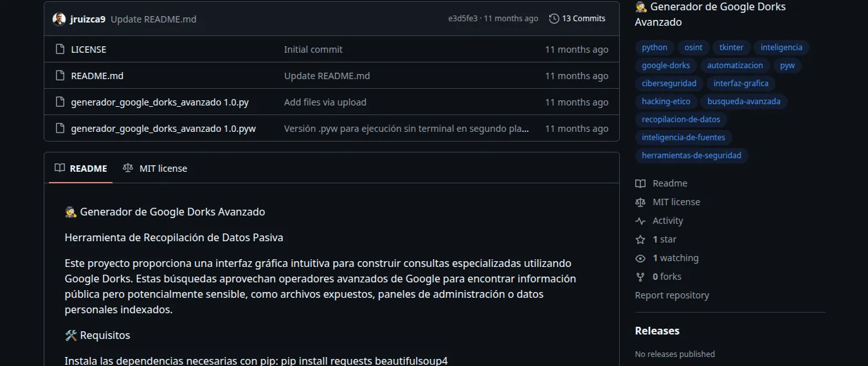Click the eye icon for watching
Viewport: 868px width, 366px height.
point(640,258)
